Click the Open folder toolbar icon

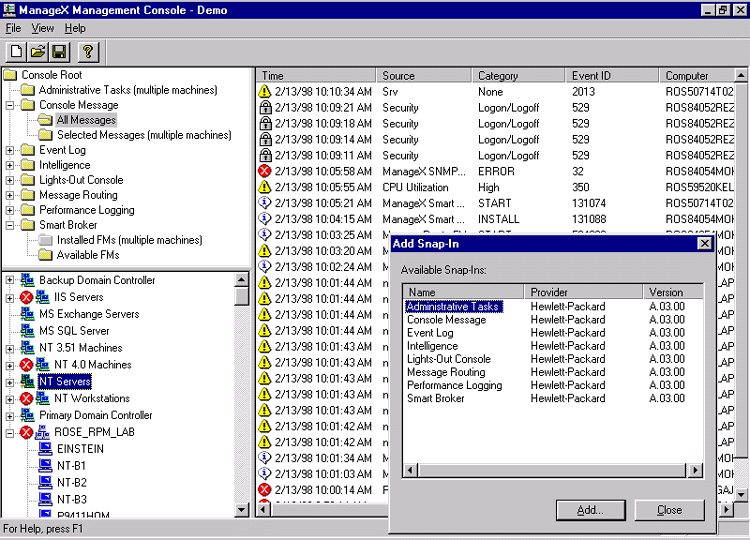click(38, 51)
